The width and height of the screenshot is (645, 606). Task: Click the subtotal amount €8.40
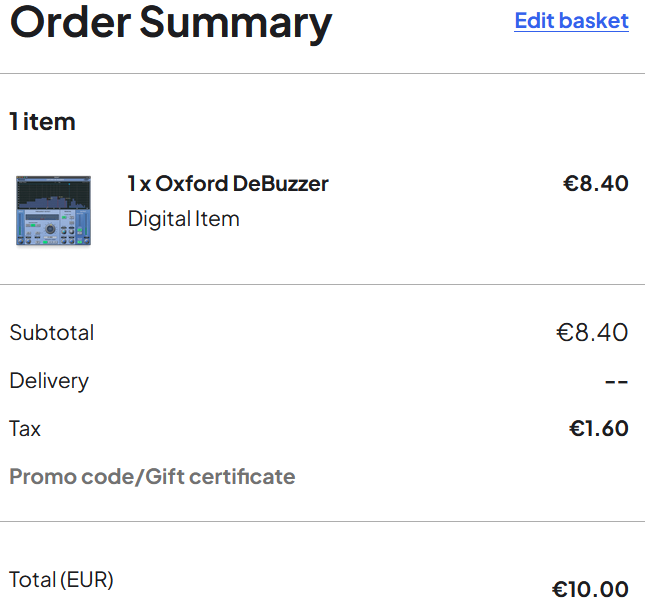[x=592, y=332]
